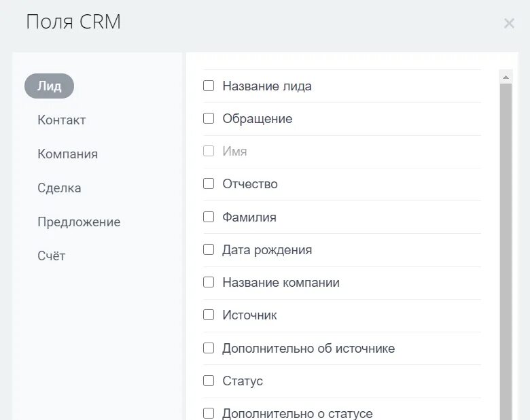Enable the Источник checkbox
530x420 pixels.
click(209, 315)
